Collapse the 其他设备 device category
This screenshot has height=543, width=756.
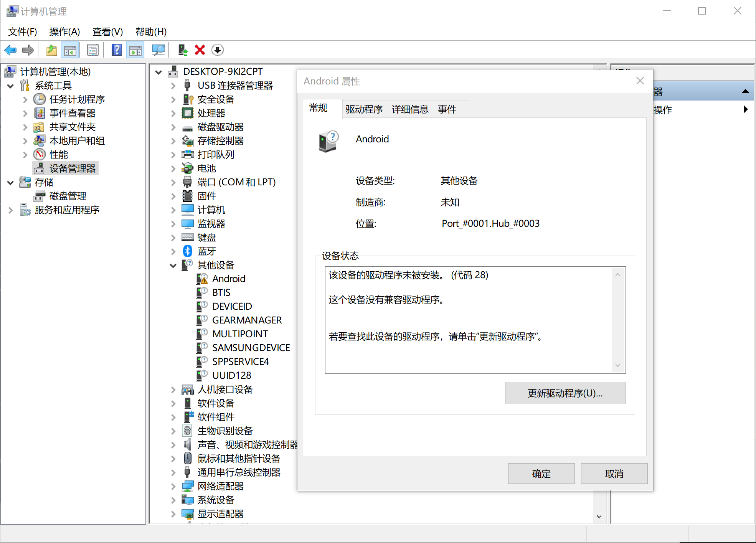(x=173, y=265)
